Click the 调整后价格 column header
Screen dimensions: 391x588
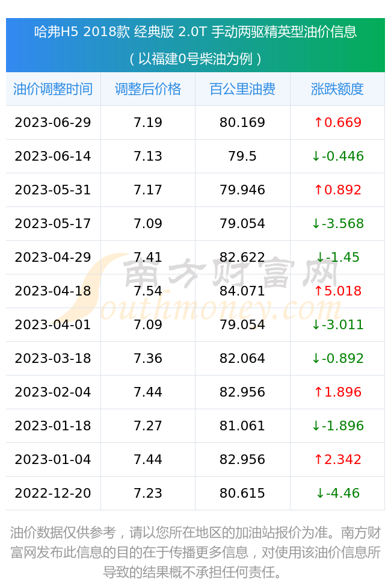[148, 89]
